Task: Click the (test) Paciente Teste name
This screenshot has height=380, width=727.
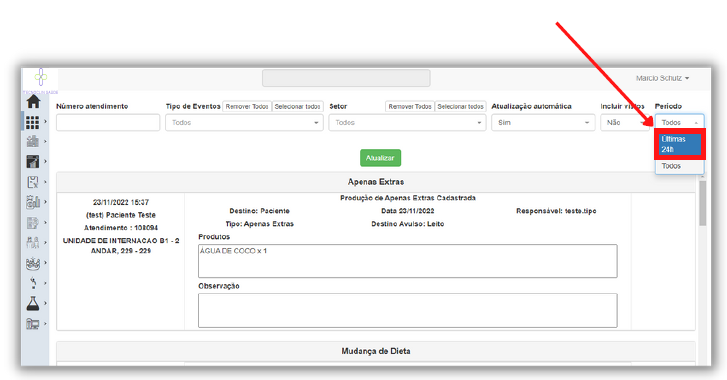Action: 121,215
